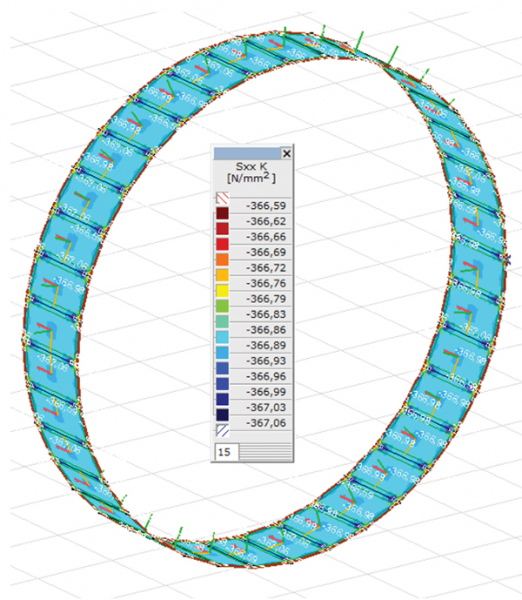This screenshot has height=600, width=522.
Task: Select the teal swatch for -366,86
Action: (222, 322)
